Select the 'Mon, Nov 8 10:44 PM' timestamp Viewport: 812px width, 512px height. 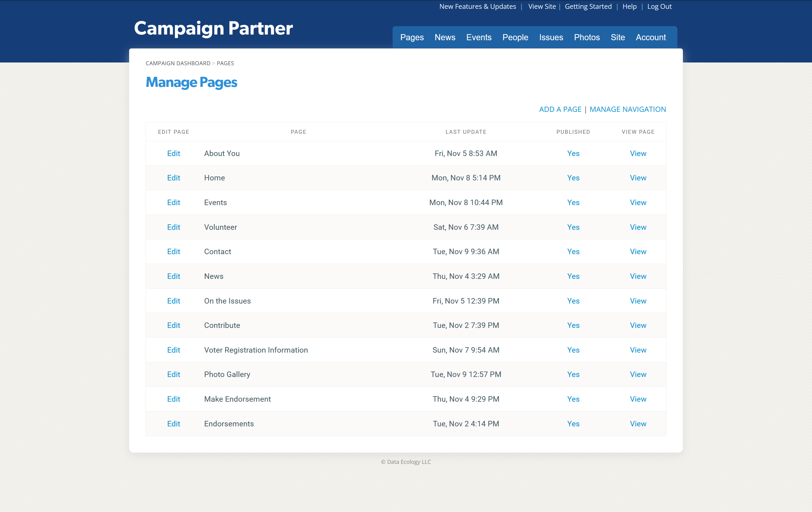point(466,202)
